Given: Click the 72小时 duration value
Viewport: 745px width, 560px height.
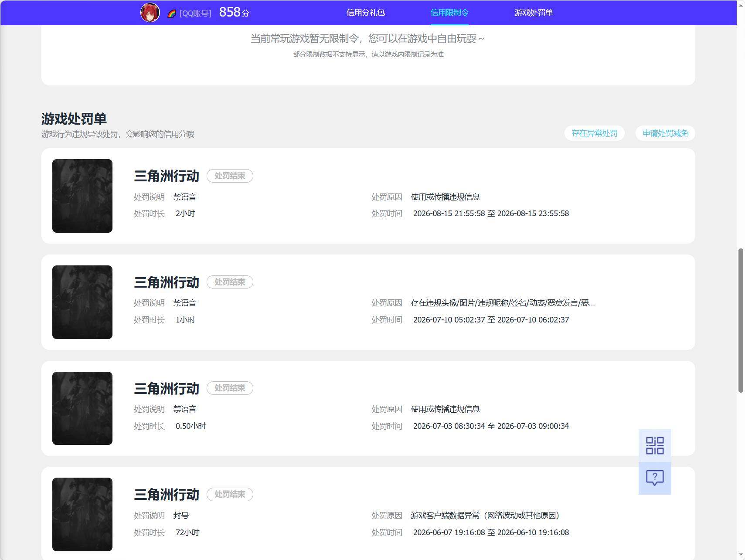Looking at the screenshot, I should pyautogui.click(x=187, y=533).
